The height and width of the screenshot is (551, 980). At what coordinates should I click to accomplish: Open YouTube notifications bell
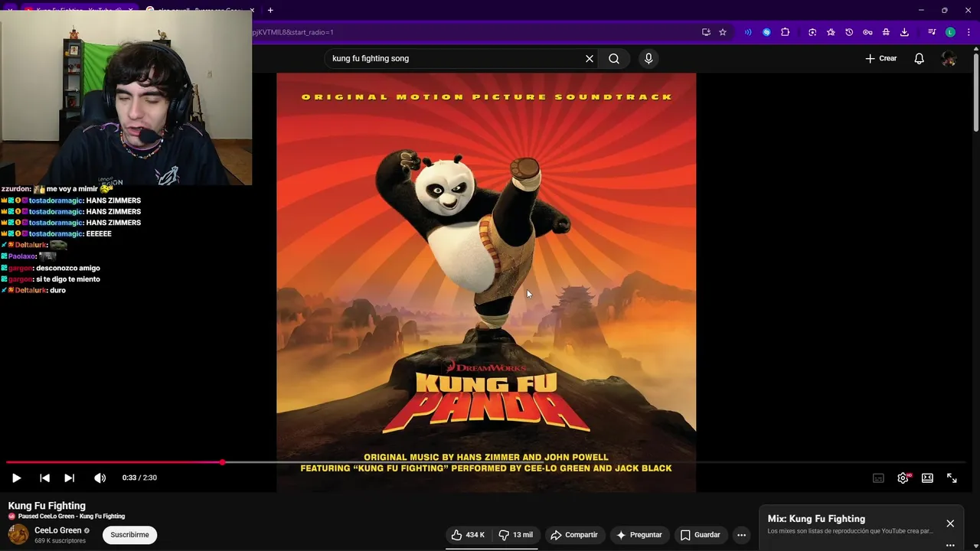(x=920, y=59)
